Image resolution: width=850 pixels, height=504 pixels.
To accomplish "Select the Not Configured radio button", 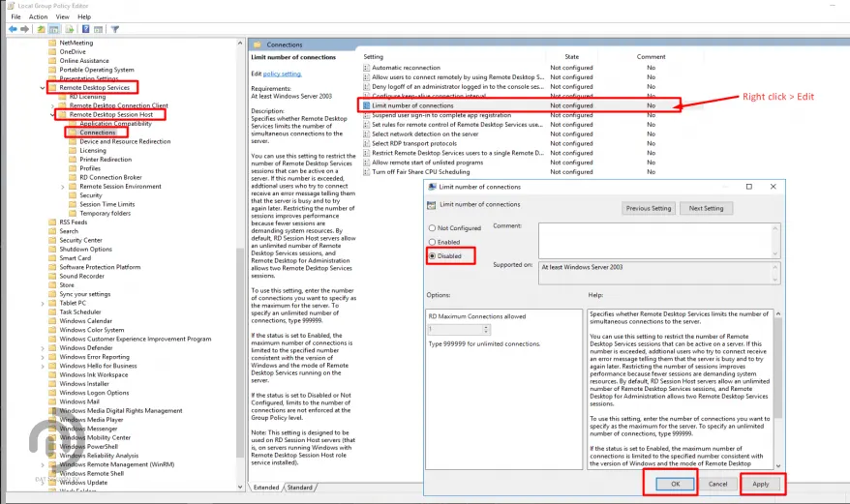I will click(x=432, y=228).
